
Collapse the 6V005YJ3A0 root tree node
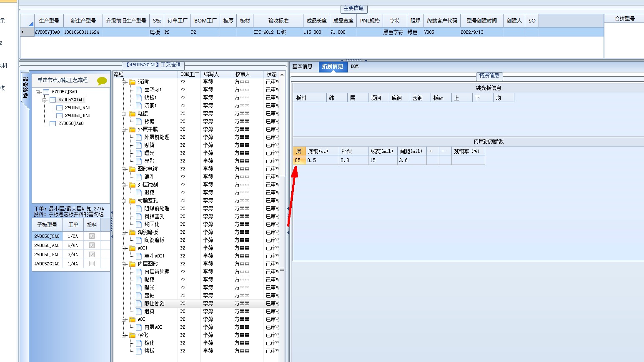click(38, 92)
